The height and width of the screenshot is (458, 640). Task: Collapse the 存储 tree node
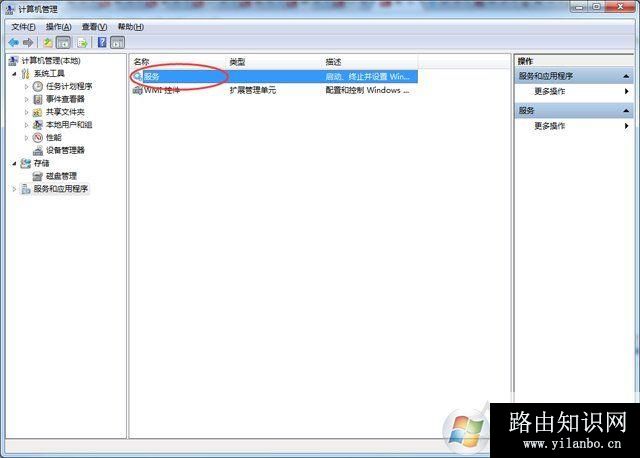(x=14, y=164)
